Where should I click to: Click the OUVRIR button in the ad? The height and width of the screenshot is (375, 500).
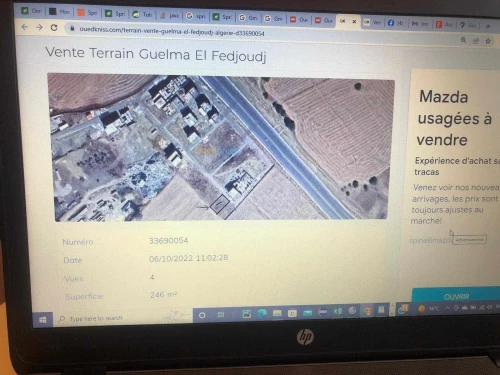pos(456,296)
